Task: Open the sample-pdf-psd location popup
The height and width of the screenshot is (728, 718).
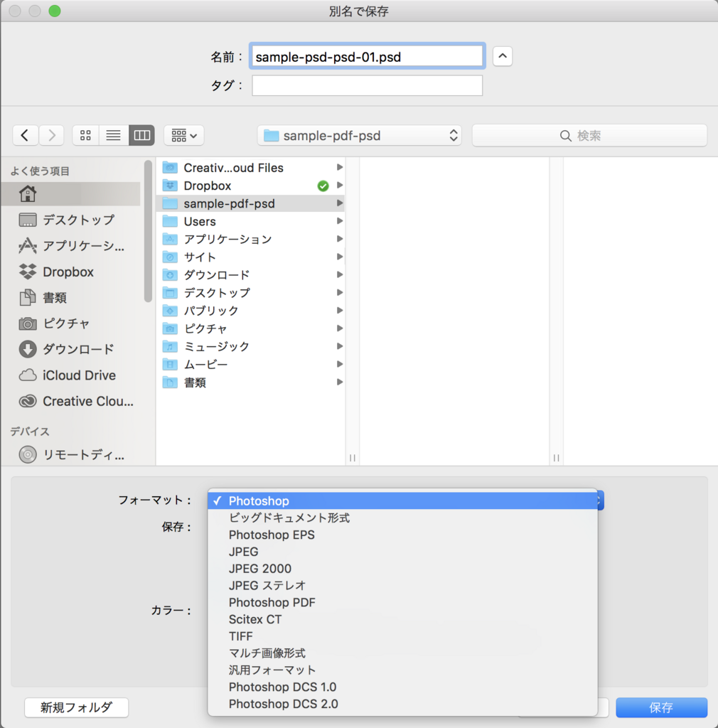Action: click(x=360, y=136)
